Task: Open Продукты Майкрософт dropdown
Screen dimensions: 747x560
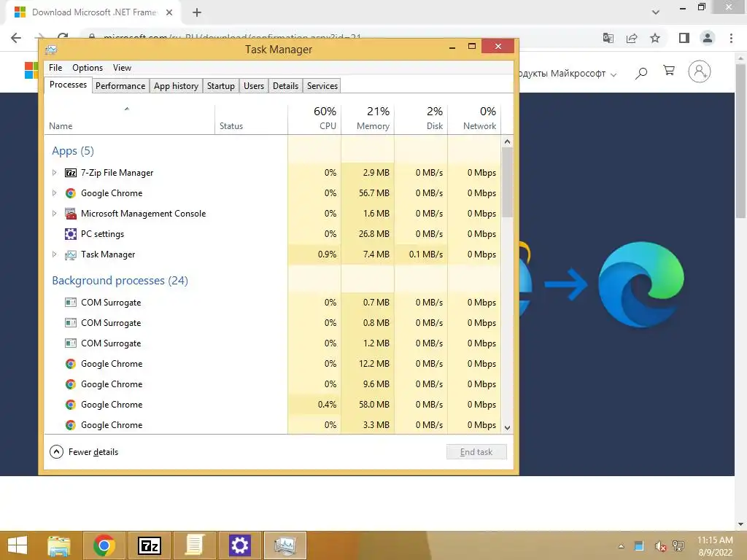Action: [567, 74]
